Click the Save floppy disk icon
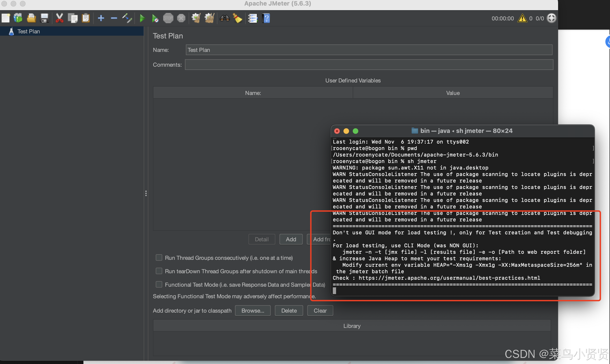Viewport: 610px width, 364px height. pos(44,18)
